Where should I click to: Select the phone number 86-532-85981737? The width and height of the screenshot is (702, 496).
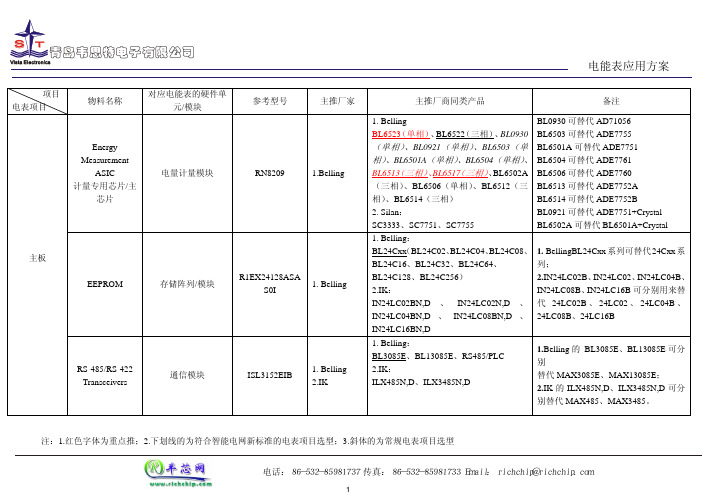(326, 472)
